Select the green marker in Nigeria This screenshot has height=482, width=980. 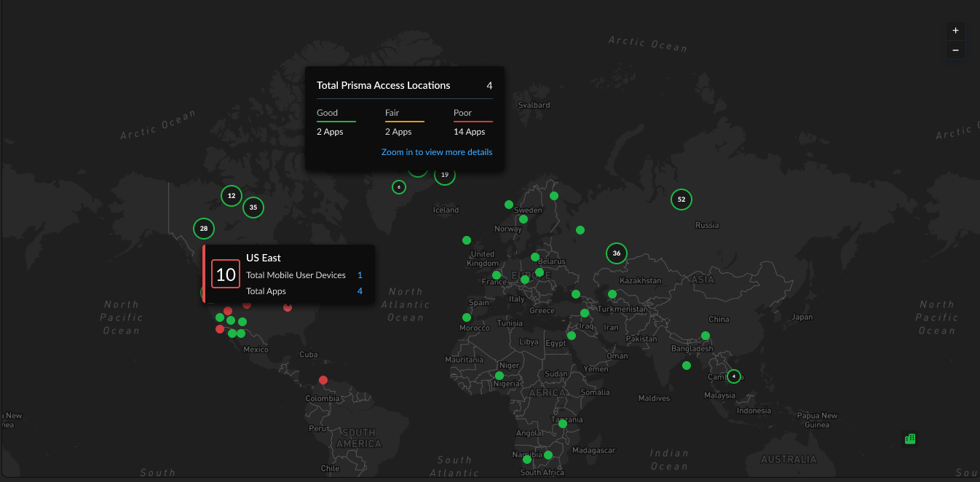pos(499,376)
